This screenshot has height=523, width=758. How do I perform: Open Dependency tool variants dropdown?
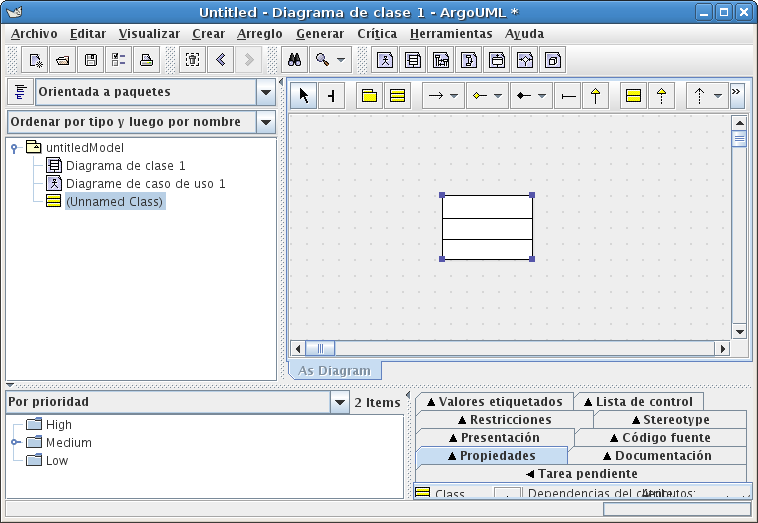[x=718, y=96]
